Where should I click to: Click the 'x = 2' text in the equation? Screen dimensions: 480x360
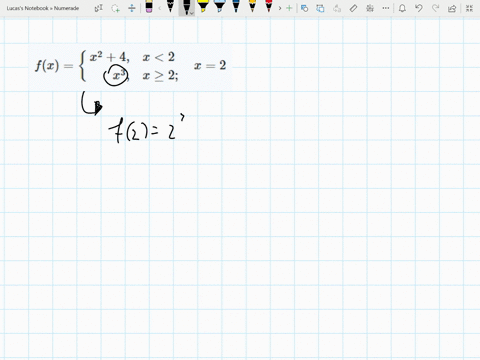[210, 65]
